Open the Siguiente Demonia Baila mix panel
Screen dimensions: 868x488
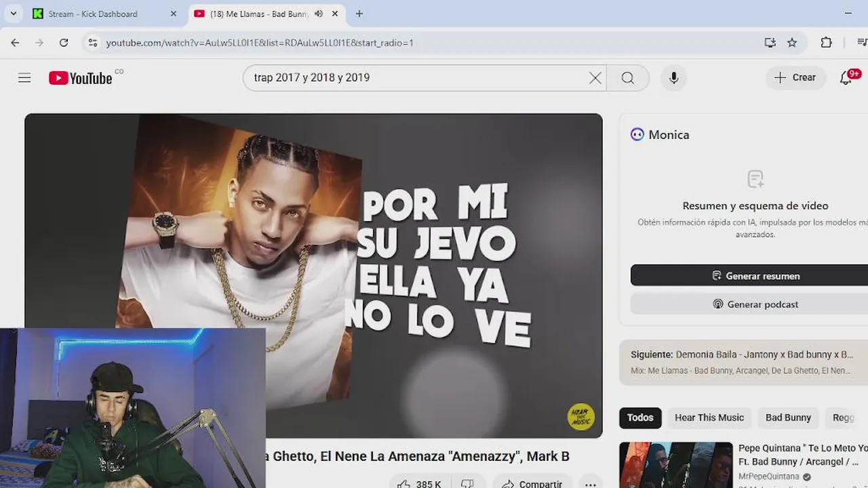click(743, 362)
